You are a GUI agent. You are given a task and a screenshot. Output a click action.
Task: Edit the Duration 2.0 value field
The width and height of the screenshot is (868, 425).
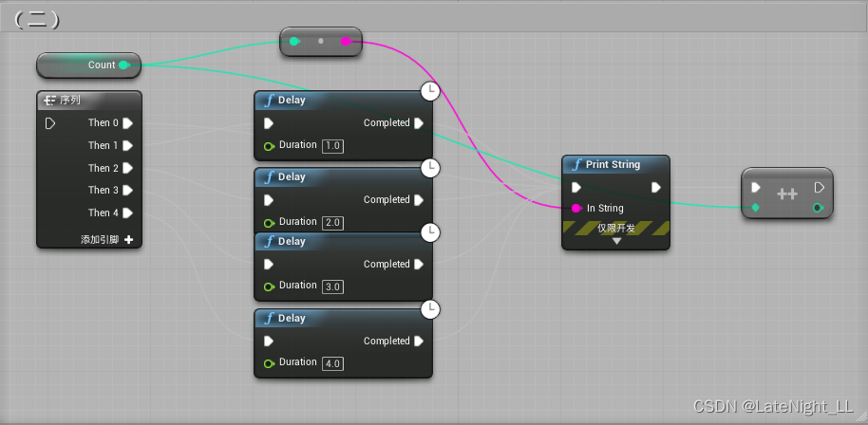(x=332, y=223)
